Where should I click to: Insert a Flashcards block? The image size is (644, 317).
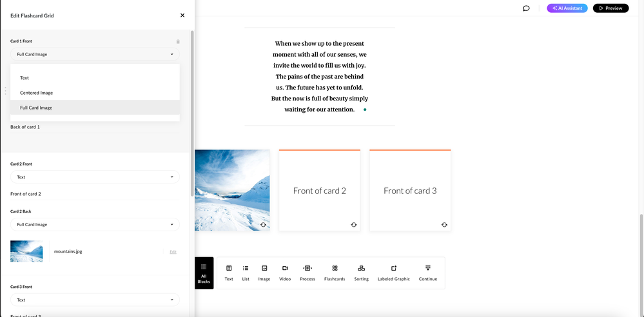click(x=335, y=273)
